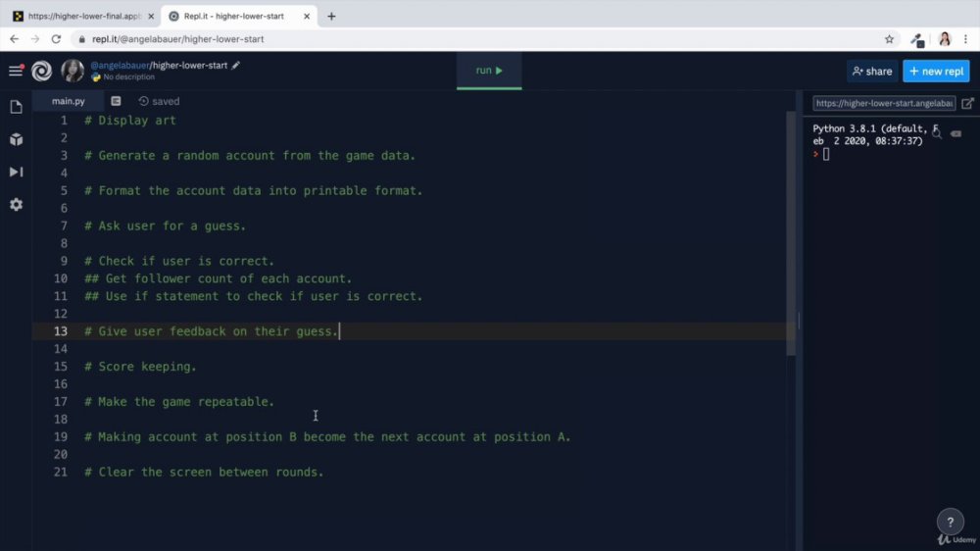Click '# Making account at position B' line
The height and width of the screenshot is (551, 980).
click(327, 436)
